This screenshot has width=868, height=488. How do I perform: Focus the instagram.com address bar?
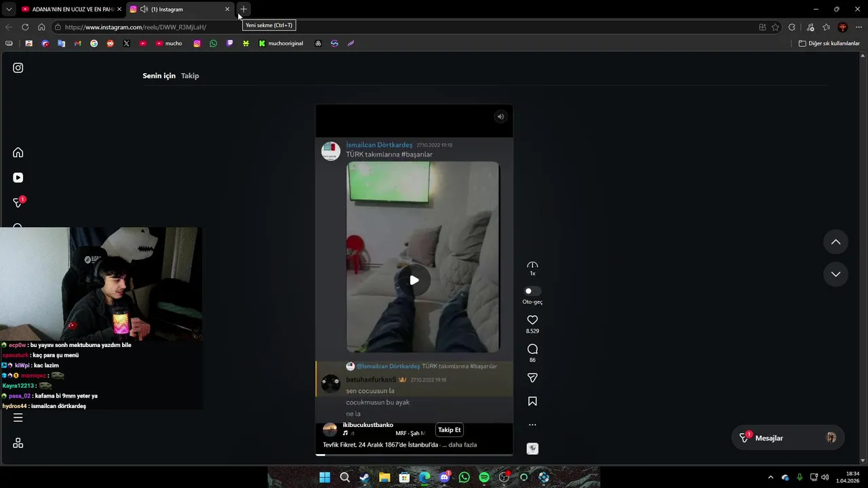coord(407,27)
